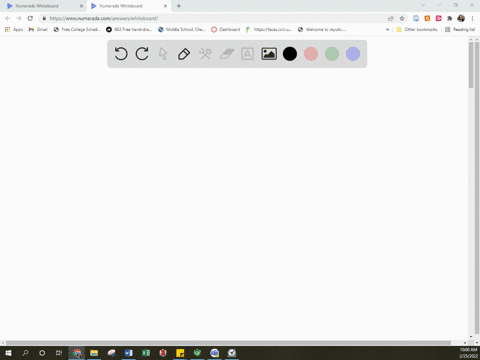
Task: Click the undo arrow in whiteboard toolbar
Action: coord(121,54)
